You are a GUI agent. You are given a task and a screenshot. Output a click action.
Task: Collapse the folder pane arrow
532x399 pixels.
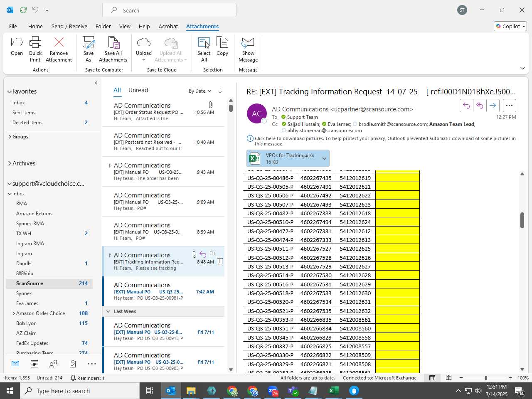[96, 83]
